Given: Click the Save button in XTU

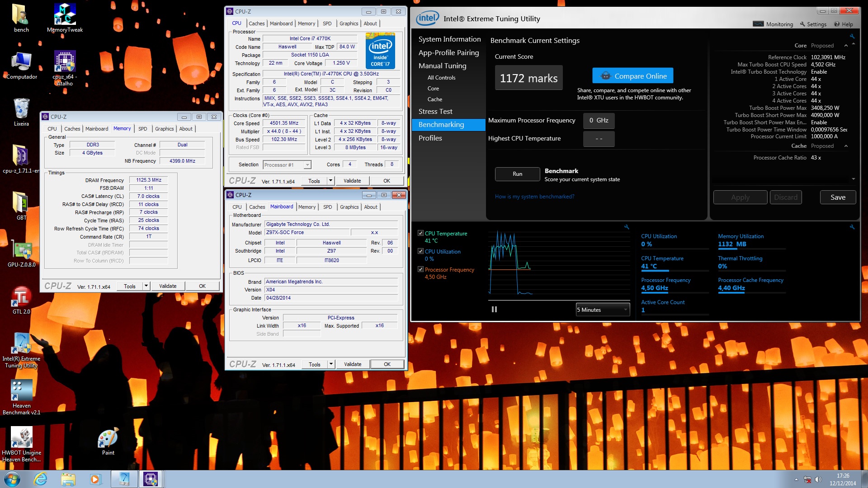Looking at the screenshot, I should [838, 197].
